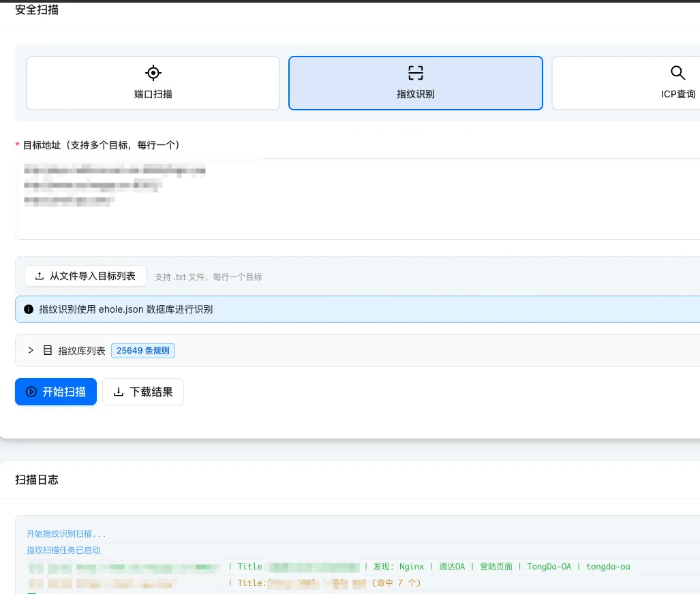Click the 支持 .txt 文件 hint text
This screenshot has height=594, width=700.
click(x=208, y=277)
